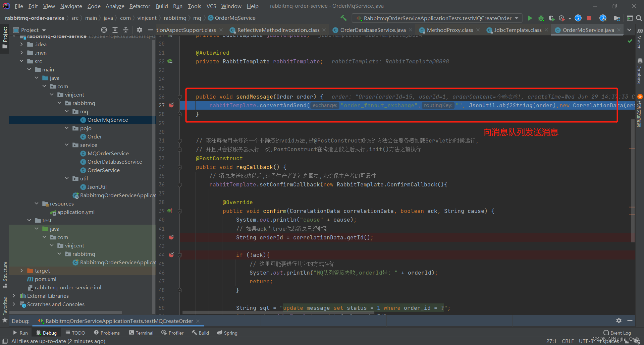Click the editor vertical scrollbar
This screenshot has width=644, height=345.
pos(633,181)
